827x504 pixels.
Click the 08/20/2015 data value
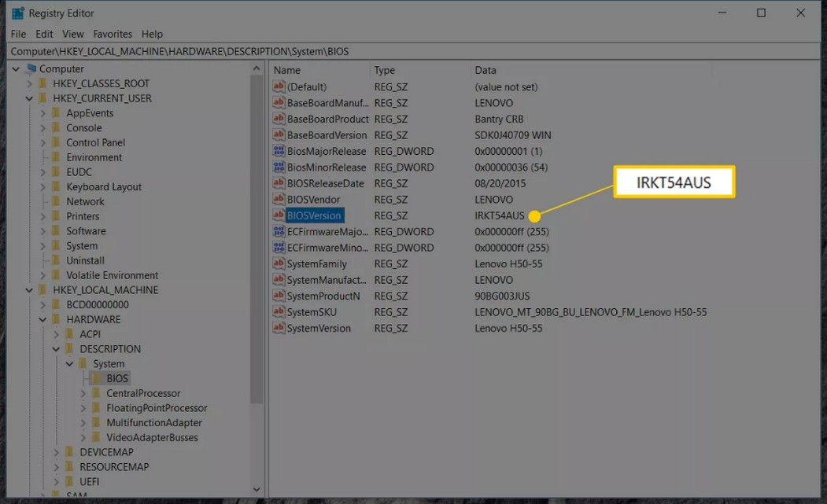(x=500, y=183)
